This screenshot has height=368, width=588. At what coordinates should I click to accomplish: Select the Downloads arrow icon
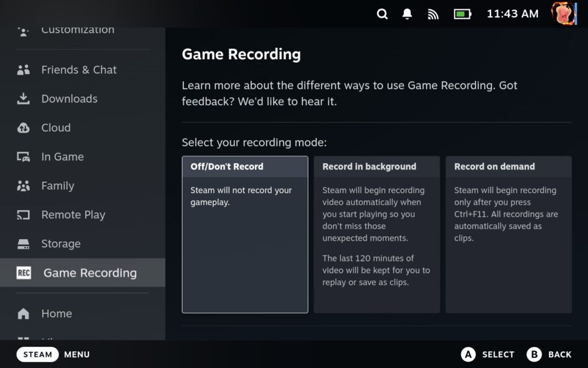(23, 99)
